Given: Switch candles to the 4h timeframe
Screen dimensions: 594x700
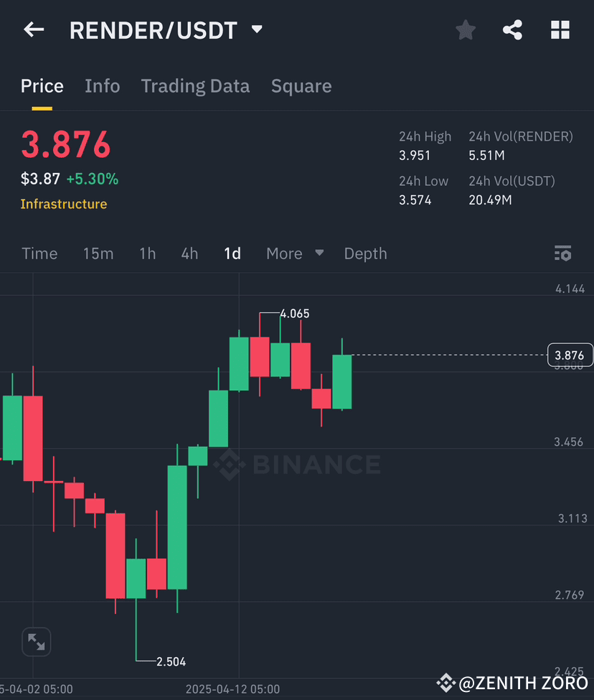Looking at the screenshot, I should point(189,253).
